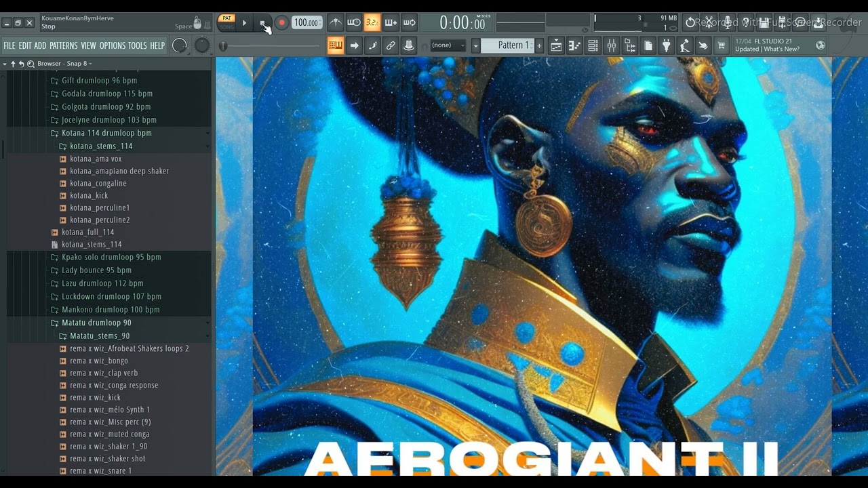Expand the Gift drumloop 96 bpm folder
Viewport: 868px width, 488px height.
coord(99,80)
